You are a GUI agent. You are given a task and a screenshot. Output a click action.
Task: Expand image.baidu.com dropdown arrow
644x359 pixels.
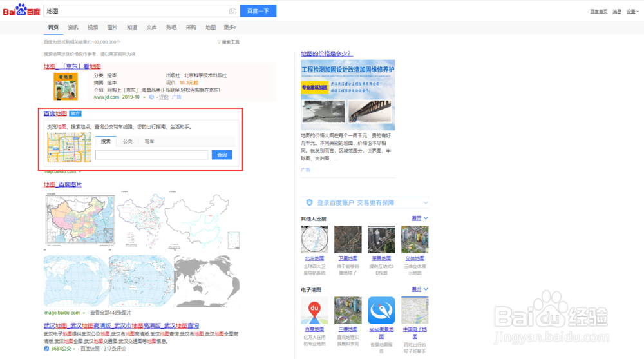pos(83,313)
